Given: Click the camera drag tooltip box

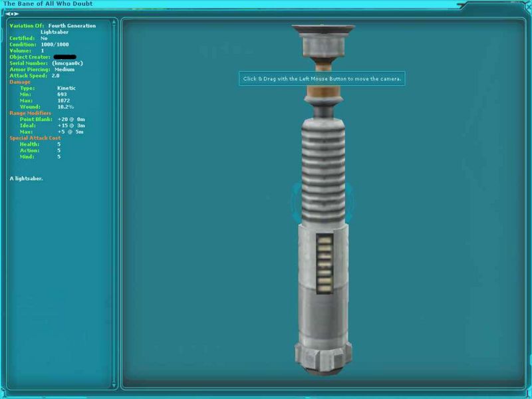Looking at the screenshot, I should coord(322,78).
